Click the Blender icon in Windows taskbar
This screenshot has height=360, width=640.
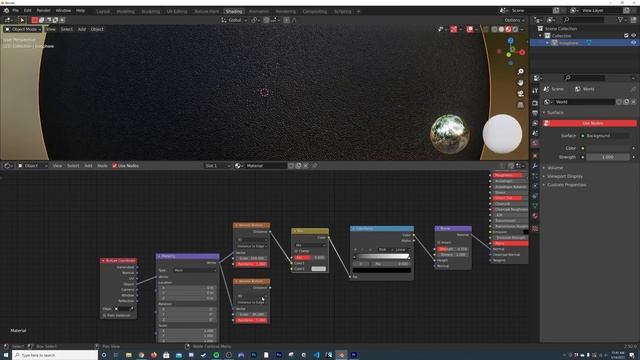pos(342,355)
